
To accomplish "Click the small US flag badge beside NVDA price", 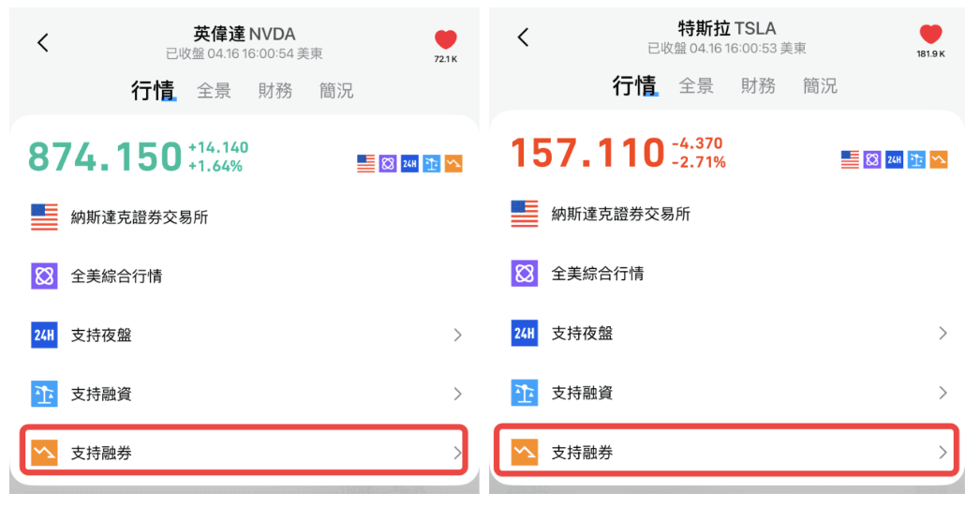I will (365, 164).
